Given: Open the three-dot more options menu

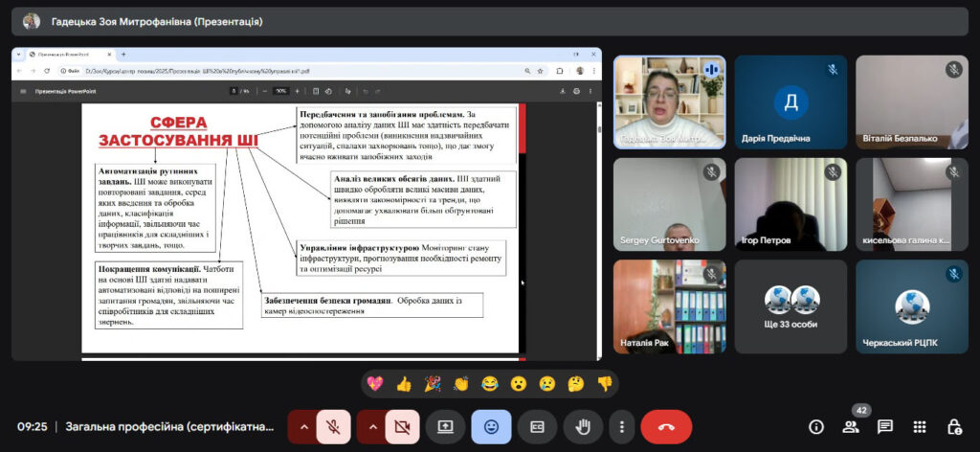Looking at the screenshot, I should [622, 427].
